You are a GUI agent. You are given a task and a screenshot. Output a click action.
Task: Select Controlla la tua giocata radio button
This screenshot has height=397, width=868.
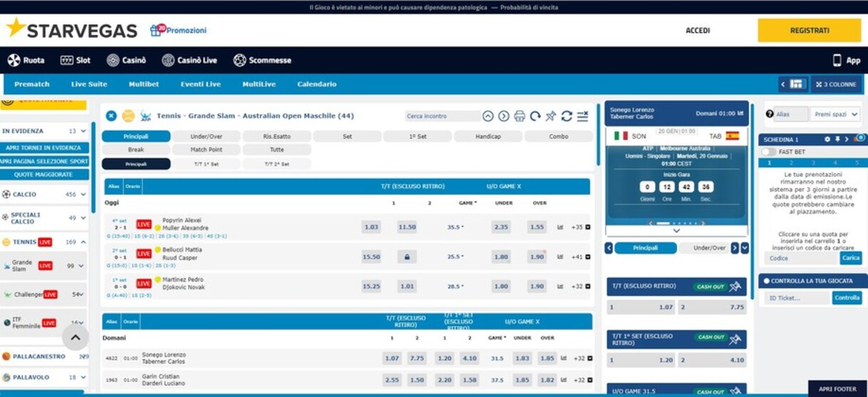[x=767, y=281]
